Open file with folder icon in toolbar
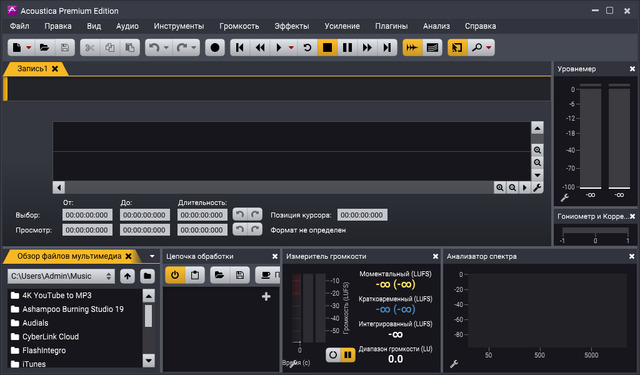The image size is (640, 375). click(44, 48)
